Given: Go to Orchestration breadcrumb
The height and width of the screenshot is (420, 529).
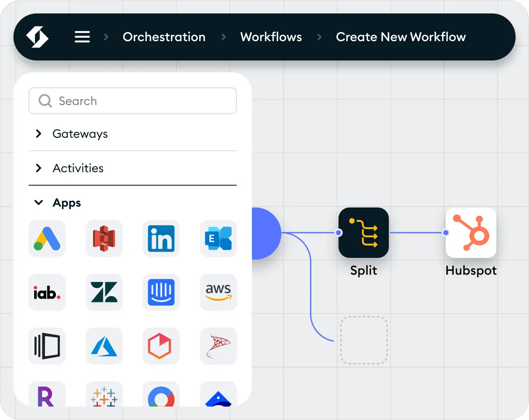Looking at the screenshot, I should pos(164,37).
